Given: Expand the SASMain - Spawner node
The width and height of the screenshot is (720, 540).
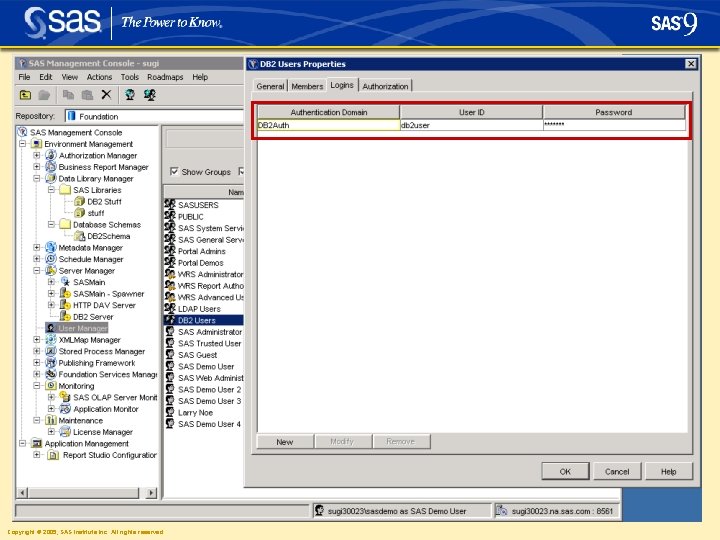Looking at the screenshot, I should coord(51,293).
